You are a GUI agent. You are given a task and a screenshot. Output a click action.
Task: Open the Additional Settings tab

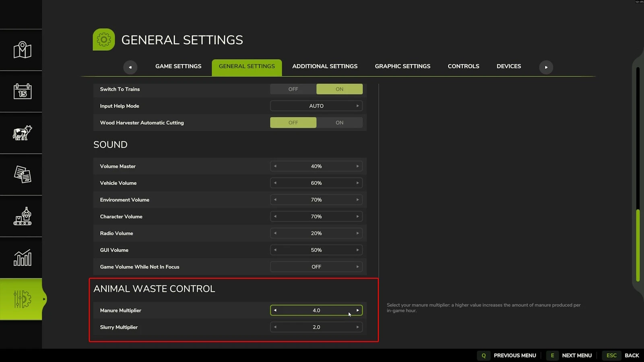click(x=325, y=66)
